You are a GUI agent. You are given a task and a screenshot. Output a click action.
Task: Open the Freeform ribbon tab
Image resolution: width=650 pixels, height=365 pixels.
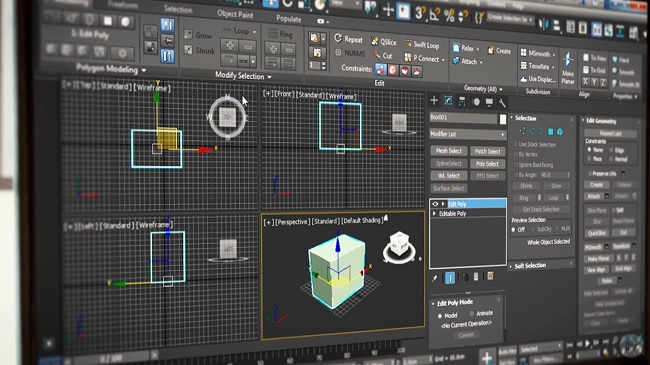coord(123,5)
